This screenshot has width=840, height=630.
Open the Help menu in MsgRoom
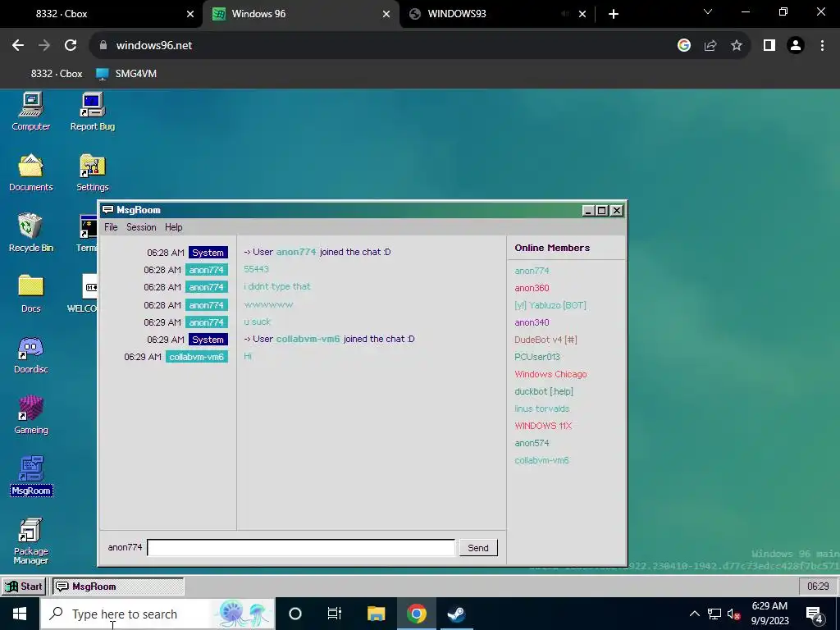point(174,227)
